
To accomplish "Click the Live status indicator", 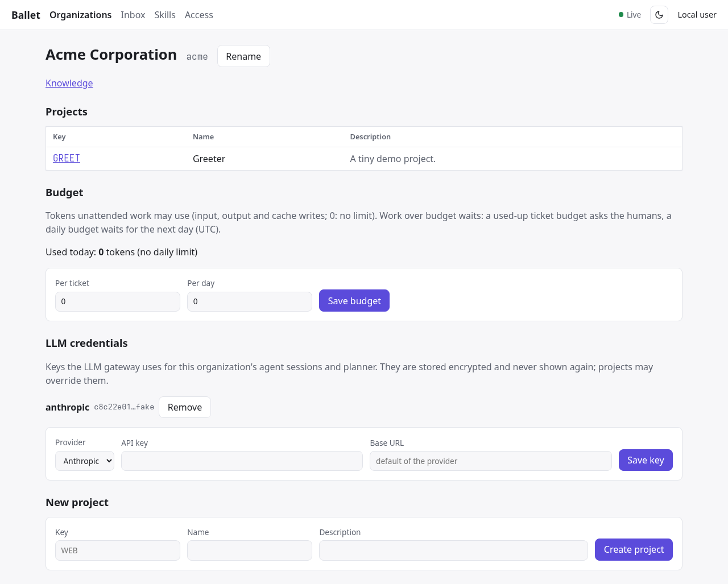I will coord(630,15).
